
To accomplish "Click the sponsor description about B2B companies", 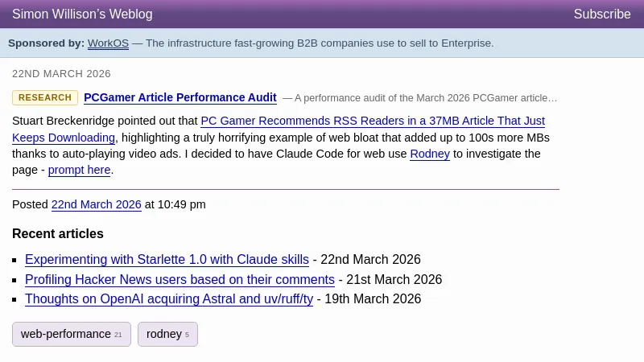I will coord(320,43).
